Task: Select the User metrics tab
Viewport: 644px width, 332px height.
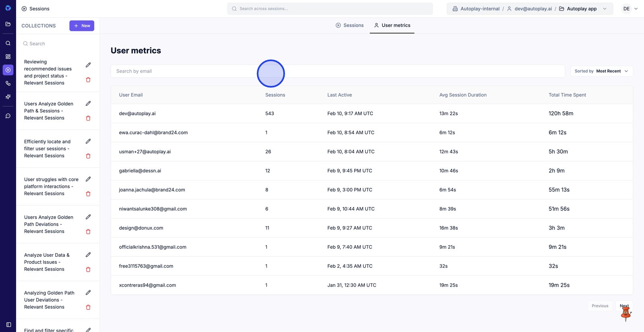Action: pos(392,25)
